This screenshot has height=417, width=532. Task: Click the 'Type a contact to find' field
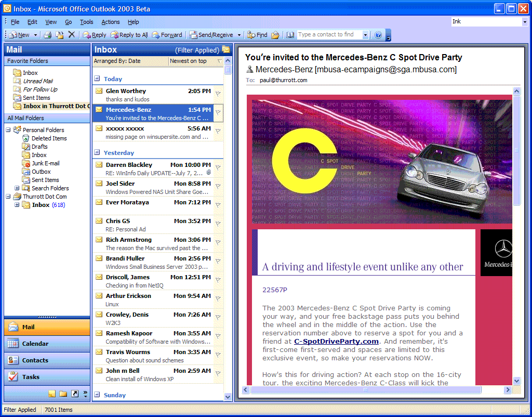coord(329,35)
